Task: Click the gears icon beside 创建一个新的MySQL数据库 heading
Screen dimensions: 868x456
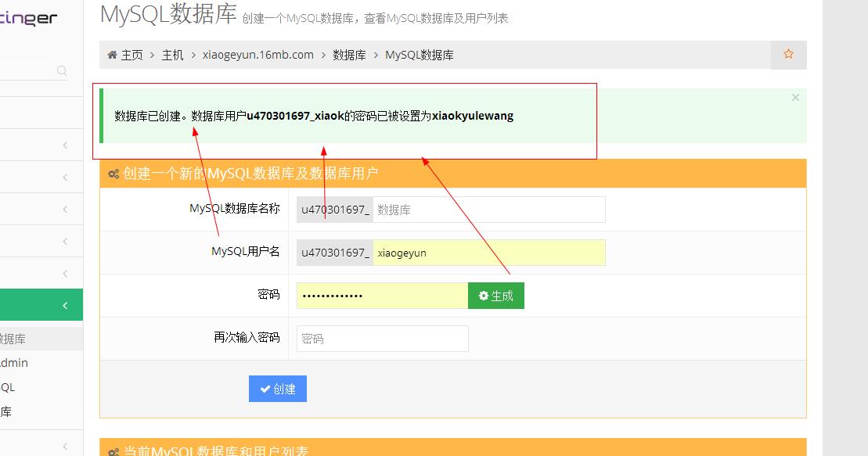Action: (113, 174)
